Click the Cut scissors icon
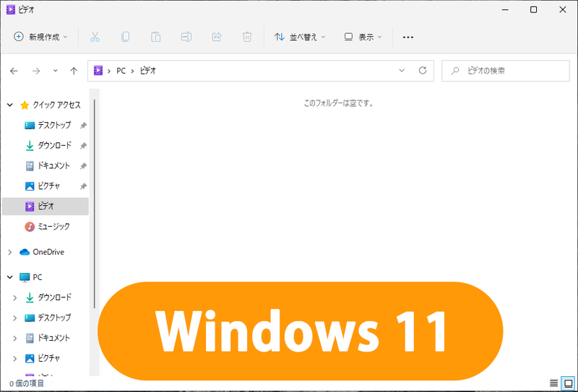 coord(95,37)
